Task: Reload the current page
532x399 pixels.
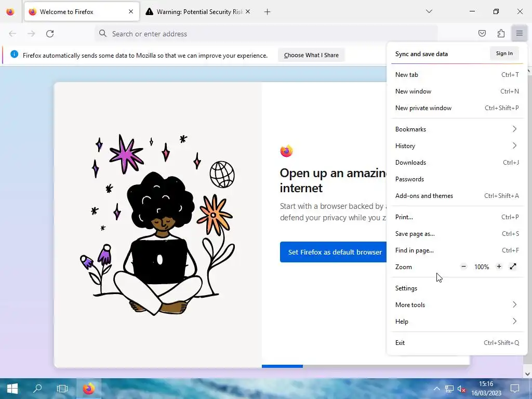Action: [x=50, y=34]
